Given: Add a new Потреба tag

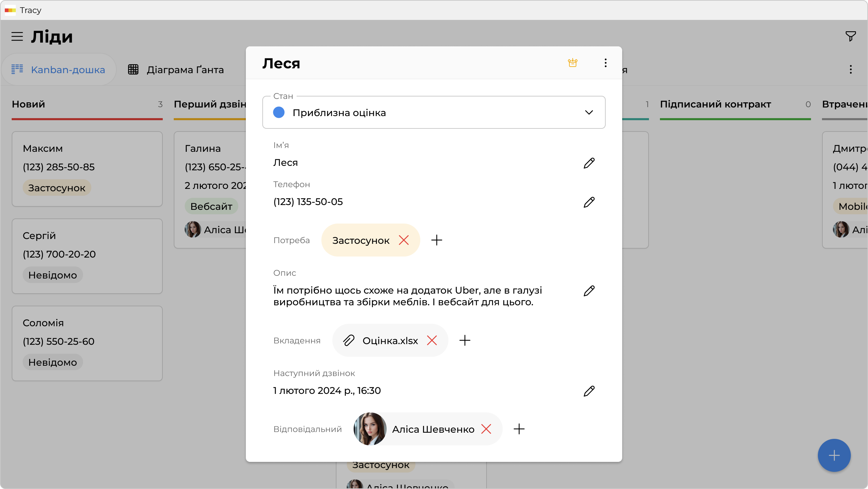Looking at the screenshot, I should (436, 240).
